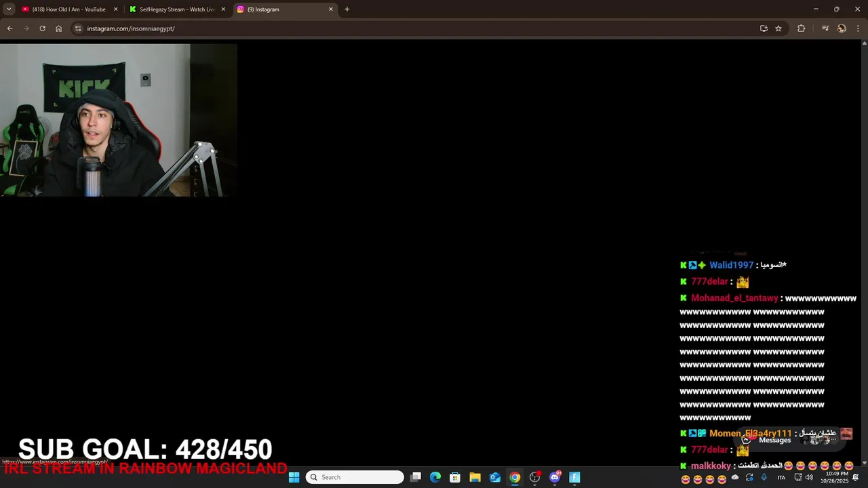Open the Chrome three-dot menu

coord(858,28)
